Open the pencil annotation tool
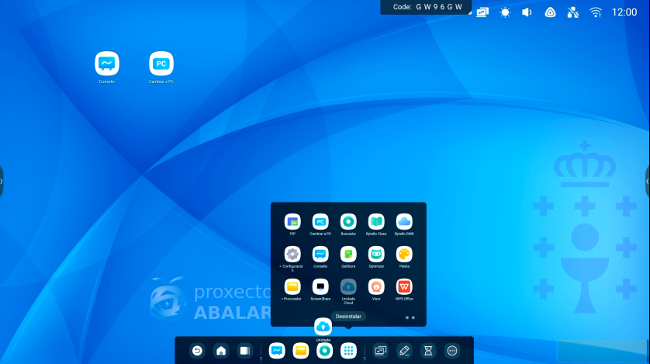Viewport: 650px width, 364px height. tap(404, 351)
